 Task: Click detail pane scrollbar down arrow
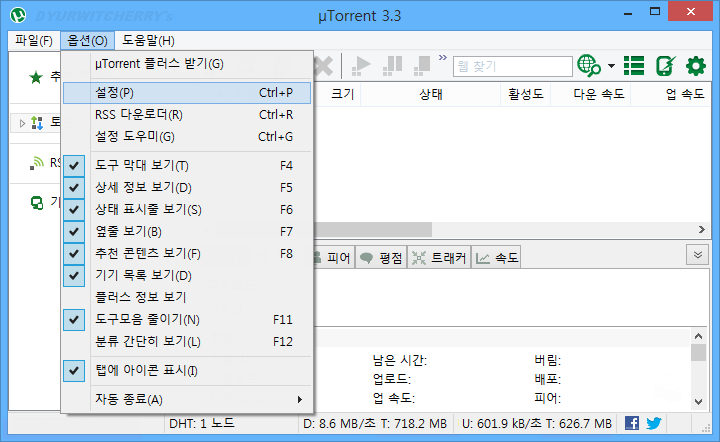pos(698,402)
